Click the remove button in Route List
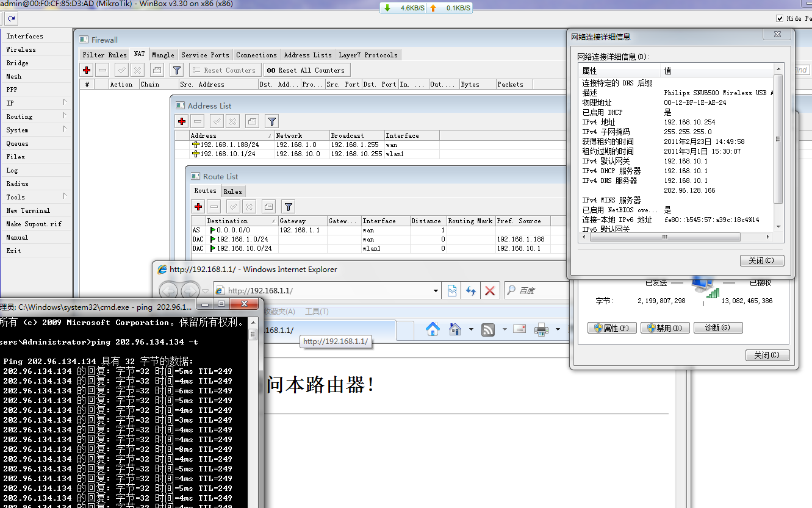 (x=214, y=207)
